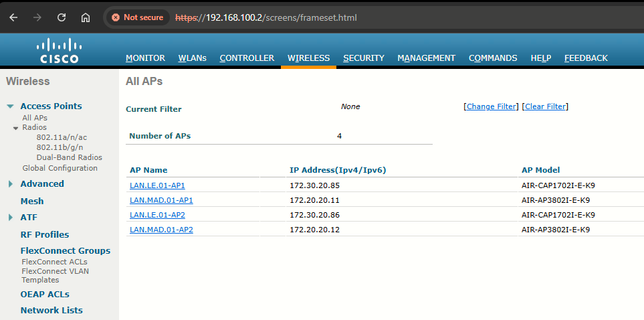Go back with the browser back arrow
Image resolution: width=644 pixels, height=320 pixels.
tap(13, 17)
